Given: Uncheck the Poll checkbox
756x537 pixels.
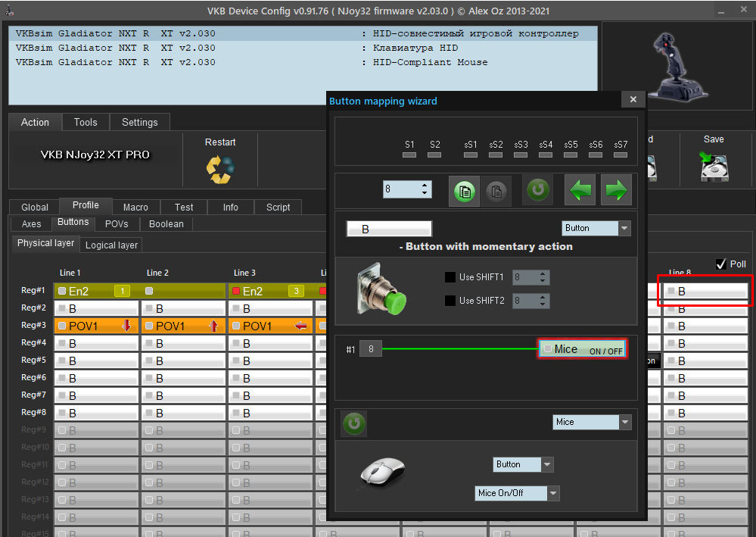Looking at the screenshot, I should (x=720, y=264).
